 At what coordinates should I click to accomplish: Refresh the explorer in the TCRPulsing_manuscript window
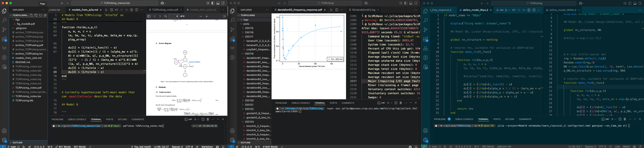(41, 15)
